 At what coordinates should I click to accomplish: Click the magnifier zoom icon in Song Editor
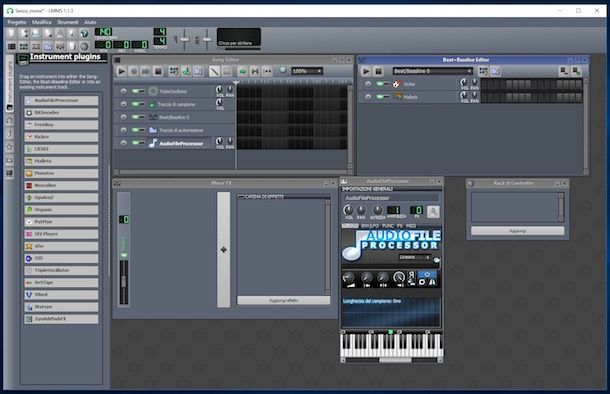(283, 70)
